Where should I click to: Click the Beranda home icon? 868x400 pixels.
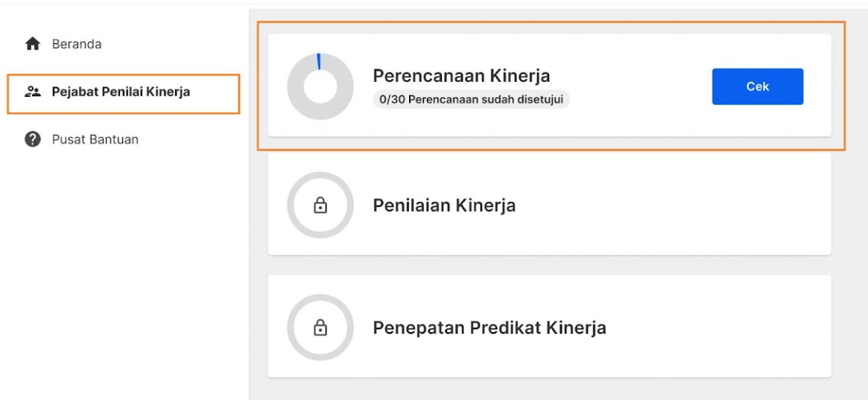point(33,44)
